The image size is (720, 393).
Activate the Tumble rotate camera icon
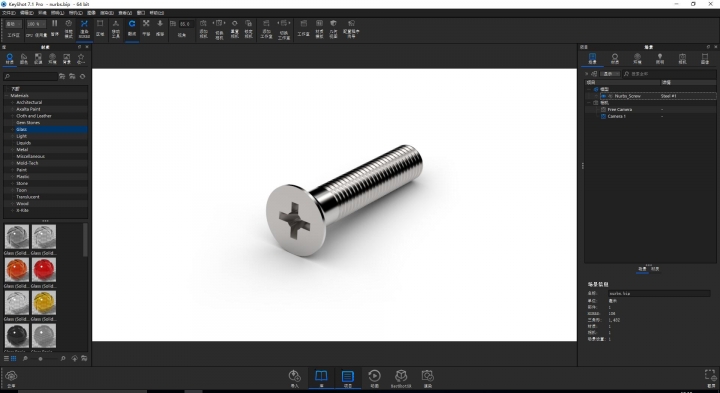pyautogui.click(x=132, y=28)
